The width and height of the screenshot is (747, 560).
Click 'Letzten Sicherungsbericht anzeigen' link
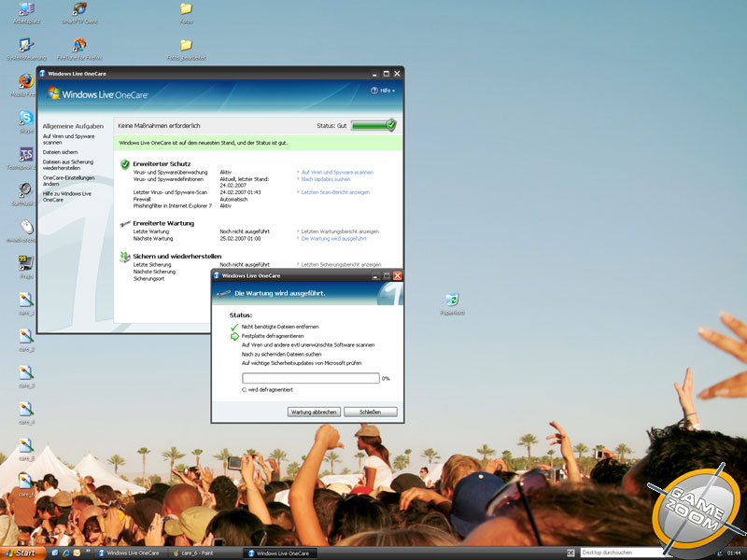coord(341,264)
